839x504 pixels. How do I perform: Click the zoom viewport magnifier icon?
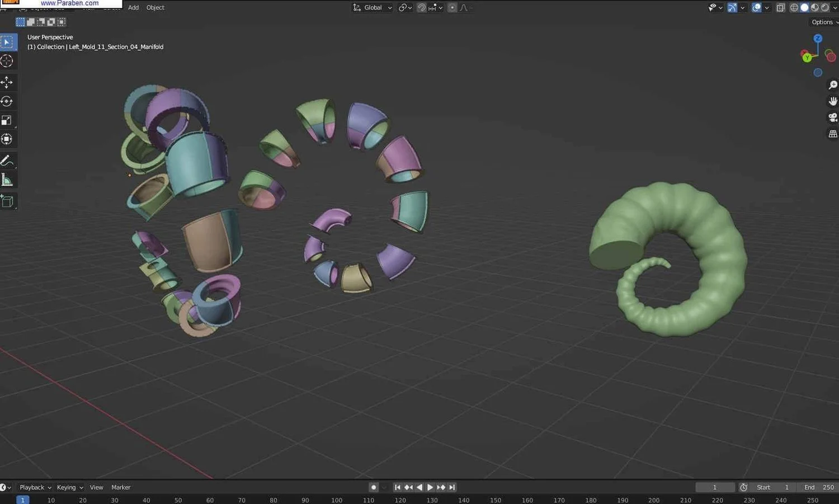click(x=832, y=85)
